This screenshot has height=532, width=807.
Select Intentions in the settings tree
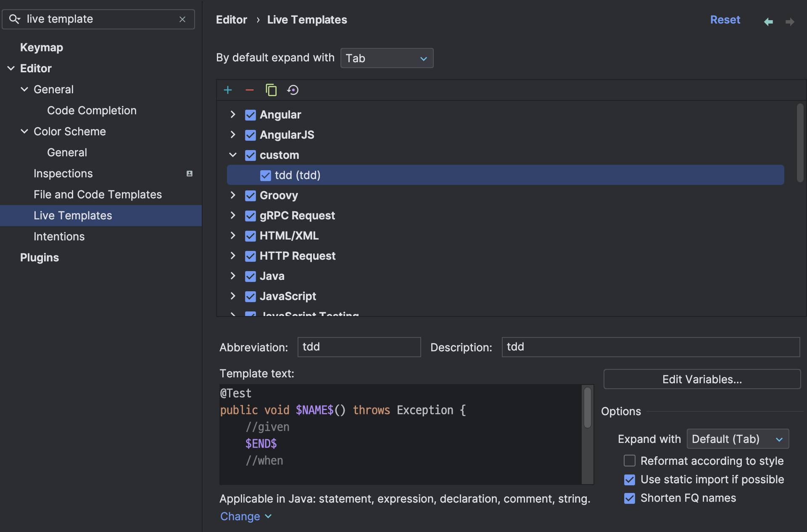pos(59,237)
